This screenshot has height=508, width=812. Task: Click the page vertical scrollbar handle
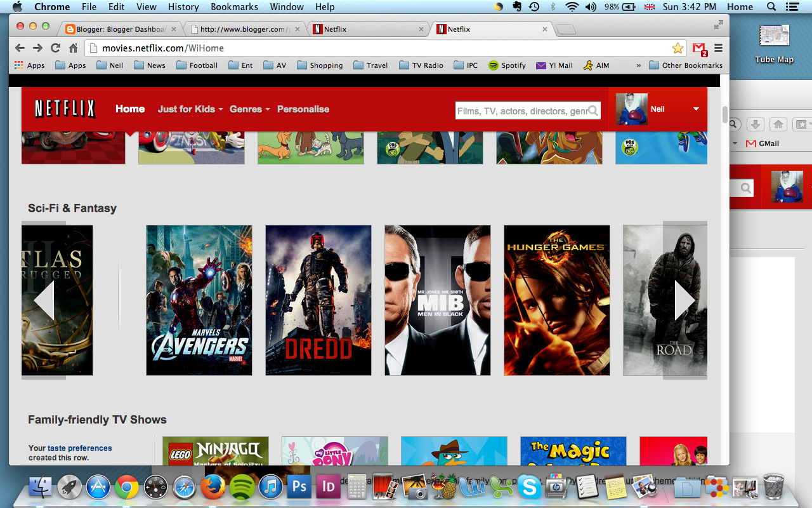[x=724, y=115]
